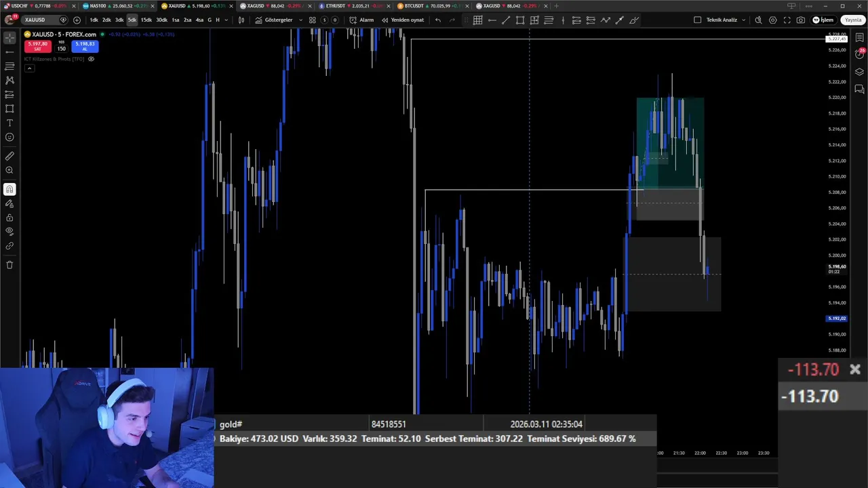The height and width of the screenshot is (488, 868).
Task: Expand the Teknik Analiz layout dropdown
Action: pos(743,20)
